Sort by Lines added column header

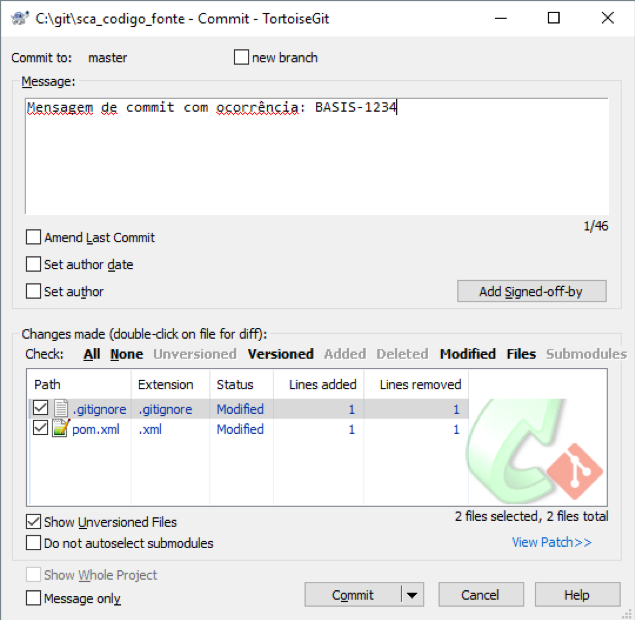click(x=319, y=384)
